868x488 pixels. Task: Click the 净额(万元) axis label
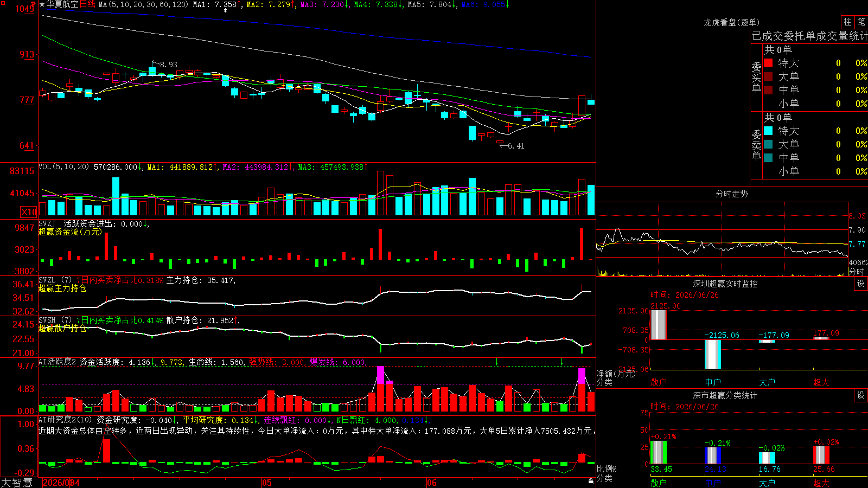point(616,374)
